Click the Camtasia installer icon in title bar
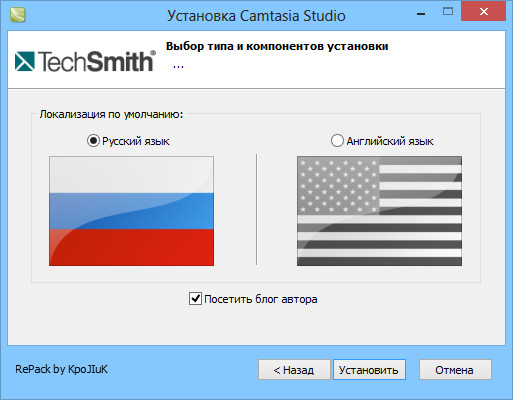This screenshot has width=513, height=400. 18,15
